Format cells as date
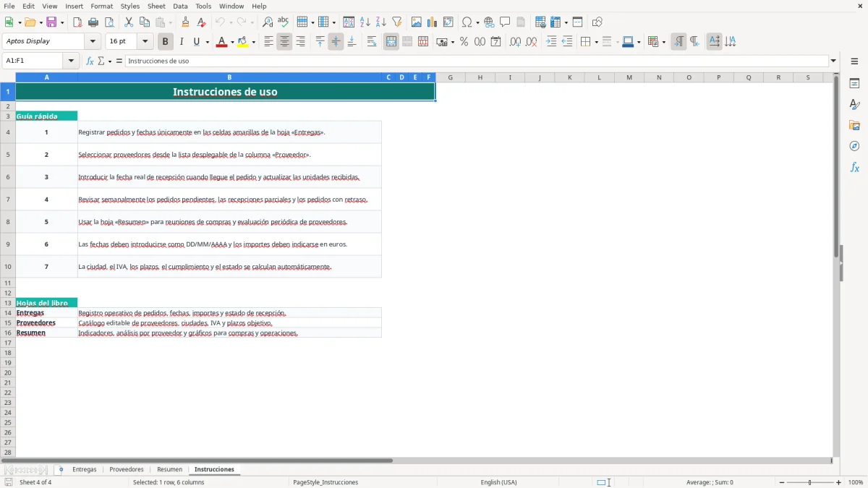Image resolution: width=868 pixels, height=488 pixels. tap(495, 42)
